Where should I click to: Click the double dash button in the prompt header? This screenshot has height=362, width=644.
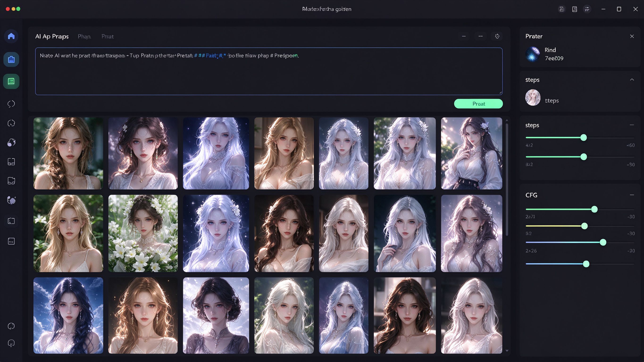click(x=481, y=36)
